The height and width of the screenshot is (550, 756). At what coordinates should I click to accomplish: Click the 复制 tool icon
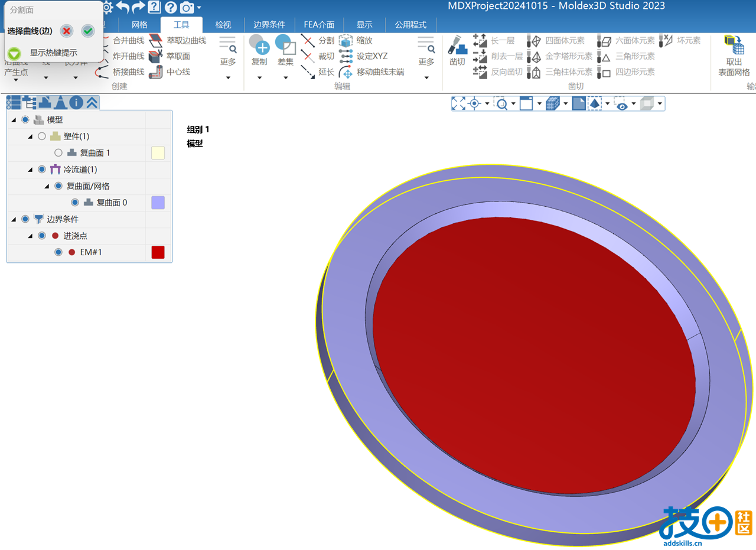click(259, 45)
